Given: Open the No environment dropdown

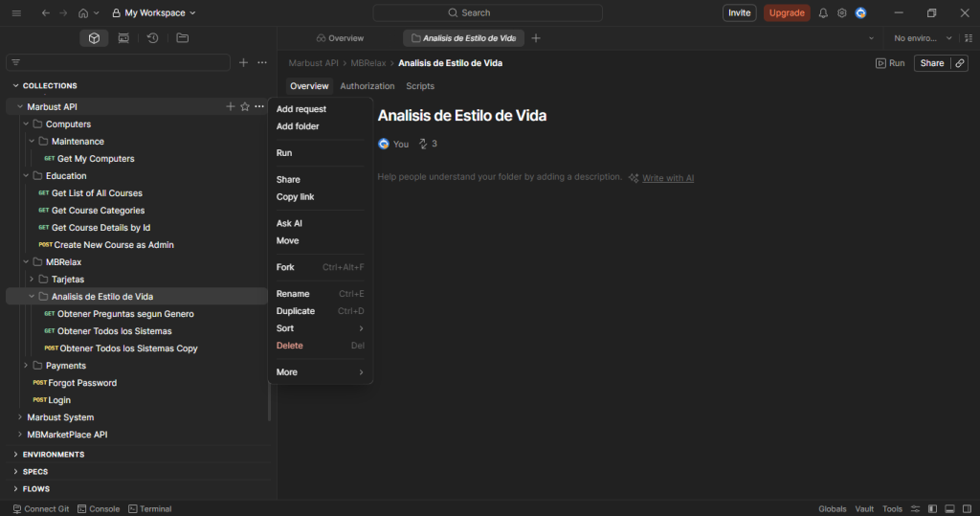Looking at the screenshot, I should (924, 38).
